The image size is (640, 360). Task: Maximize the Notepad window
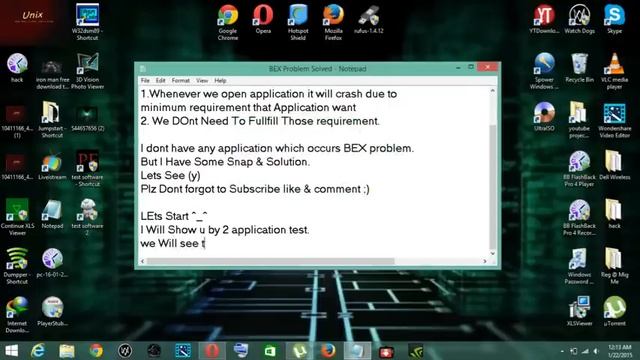click(x=471, y=67)
